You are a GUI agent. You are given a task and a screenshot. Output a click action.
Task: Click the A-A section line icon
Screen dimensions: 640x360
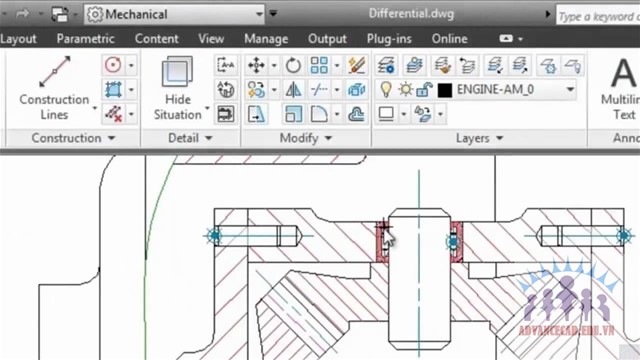(x=226, y=65)
